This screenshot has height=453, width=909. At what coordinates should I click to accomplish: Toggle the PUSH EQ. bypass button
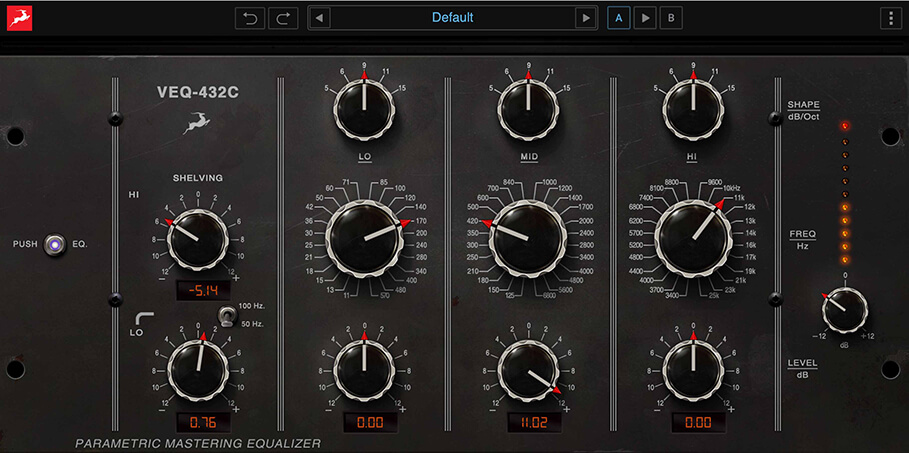point(55,244)
